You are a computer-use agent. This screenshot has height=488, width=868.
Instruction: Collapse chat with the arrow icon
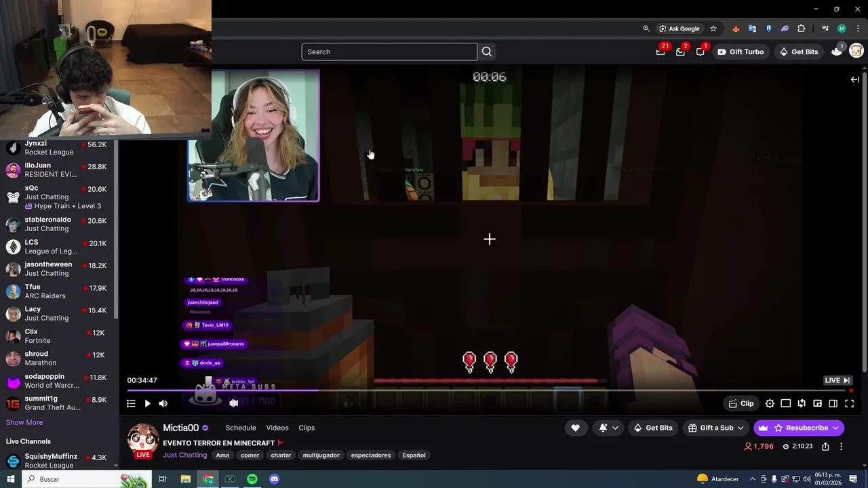(854, 79)
